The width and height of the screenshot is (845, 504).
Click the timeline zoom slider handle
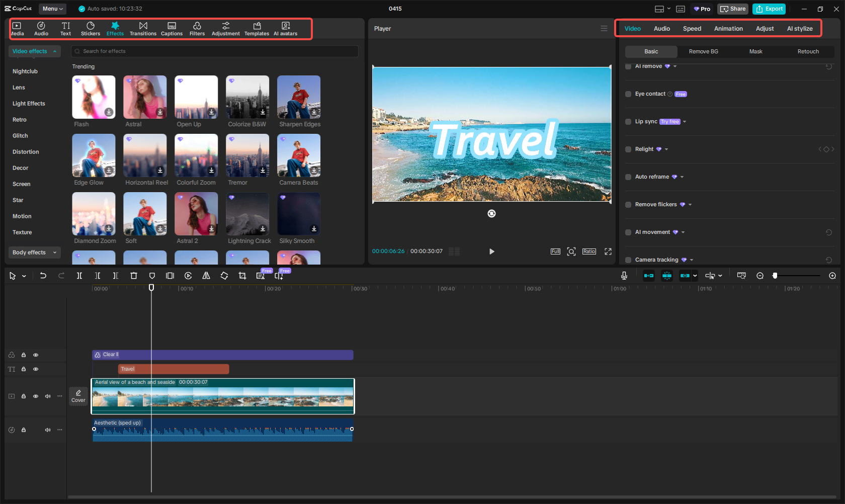(x=775, y=276)
